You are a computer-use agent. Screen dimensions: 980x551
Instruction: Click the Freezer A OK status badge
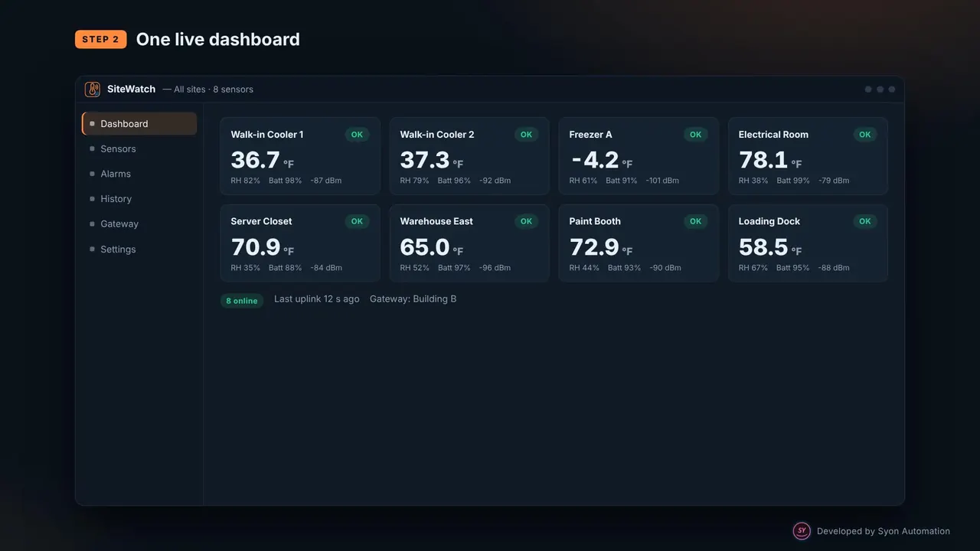pos(695,135)
